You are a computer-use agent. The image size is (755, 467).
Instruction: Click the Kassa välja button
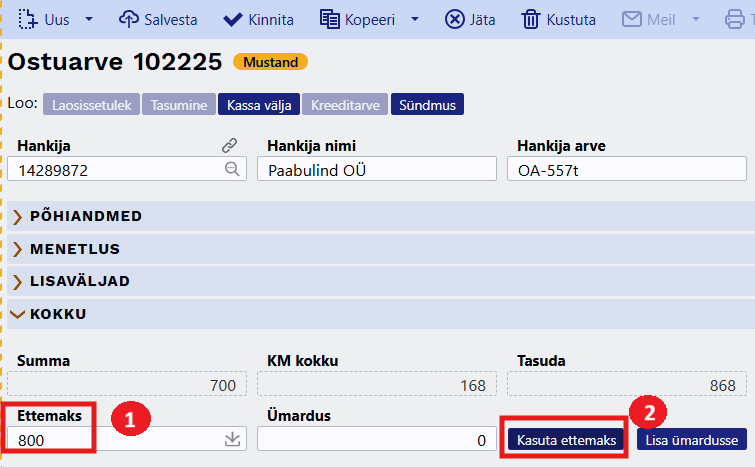tap(259, 104)
